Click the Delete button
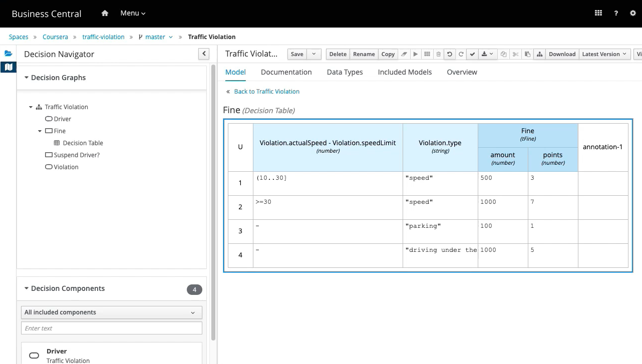Screen dimensions: 642x364 338,54
